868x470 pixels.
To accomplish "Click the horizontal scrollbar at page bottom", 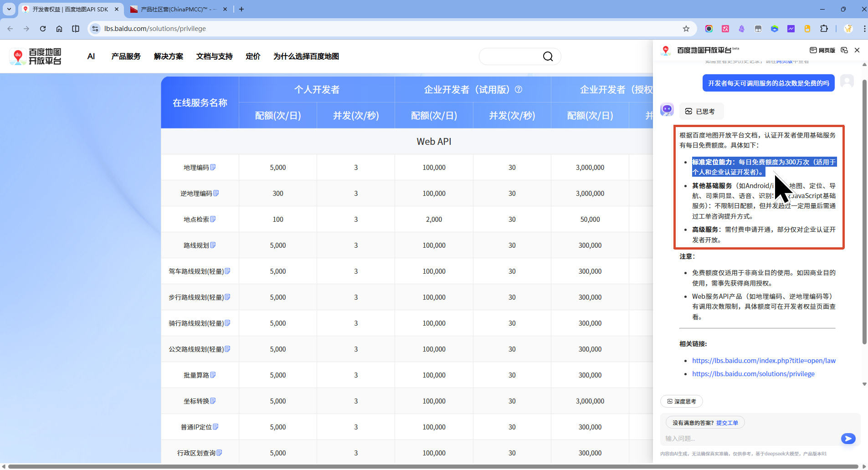I will coord(433,466).
